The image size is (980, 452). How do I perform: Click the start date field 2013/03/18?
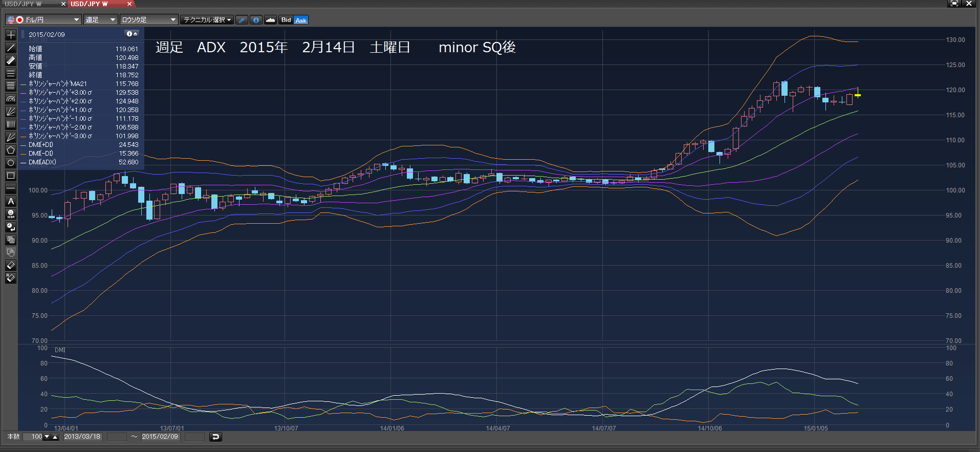(x=82, y=437)
